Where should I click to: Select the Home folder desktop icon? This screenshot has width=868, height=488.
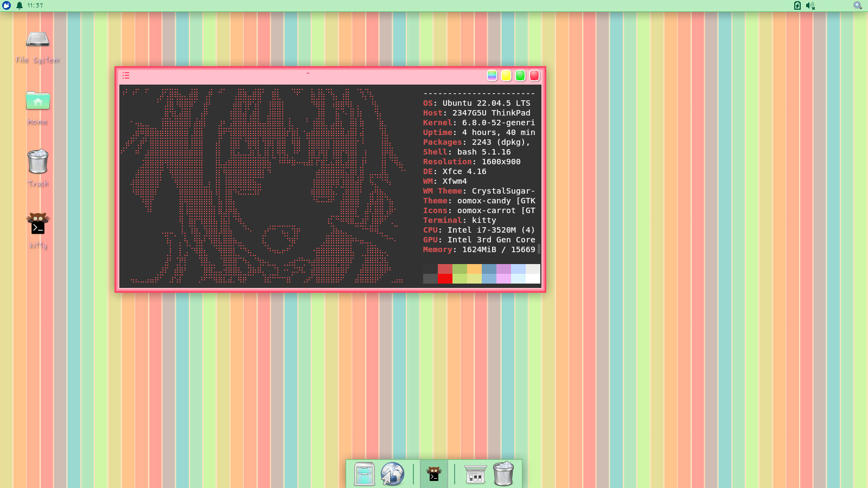point(37,108)
